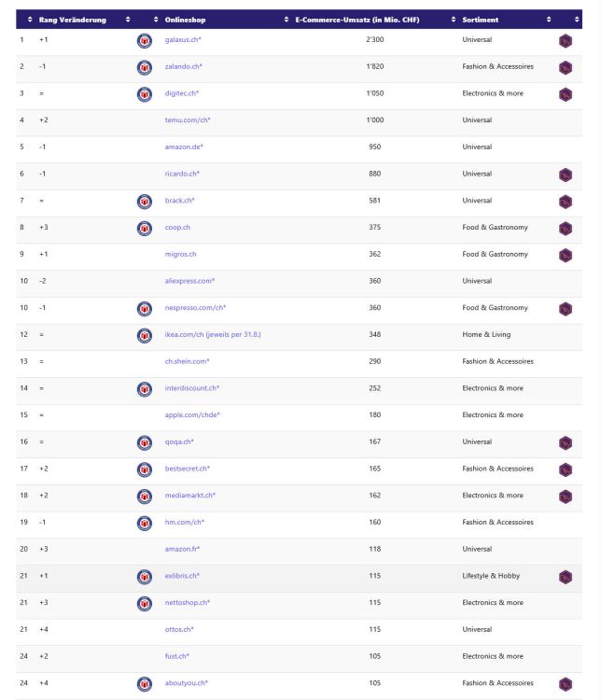
Task: Sort table by Onlineshop column header
Action: click(185, 20)
